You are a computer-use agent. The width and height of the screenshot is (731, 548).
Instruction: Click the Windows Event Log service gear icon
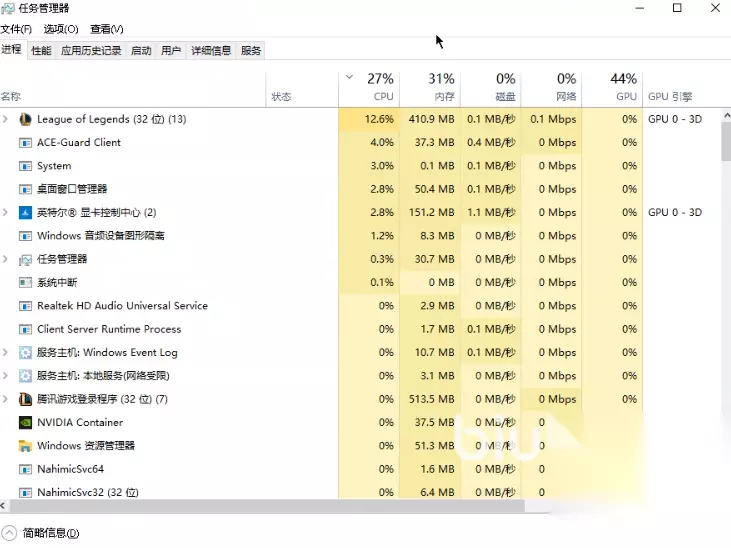[25, 353]
